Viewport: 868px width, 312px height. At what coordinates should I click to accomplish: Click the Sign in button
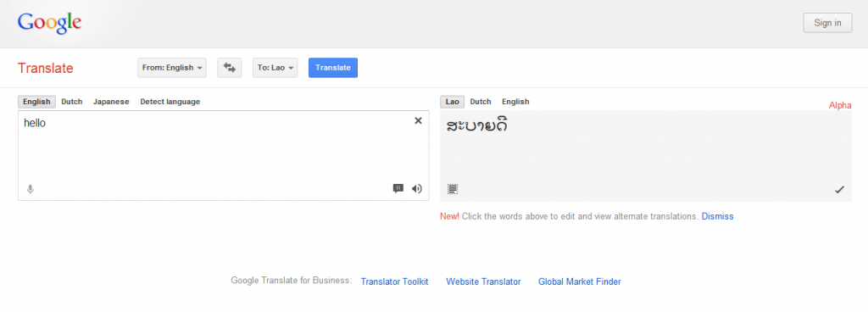pyautogui.click(x=827, y=23)
